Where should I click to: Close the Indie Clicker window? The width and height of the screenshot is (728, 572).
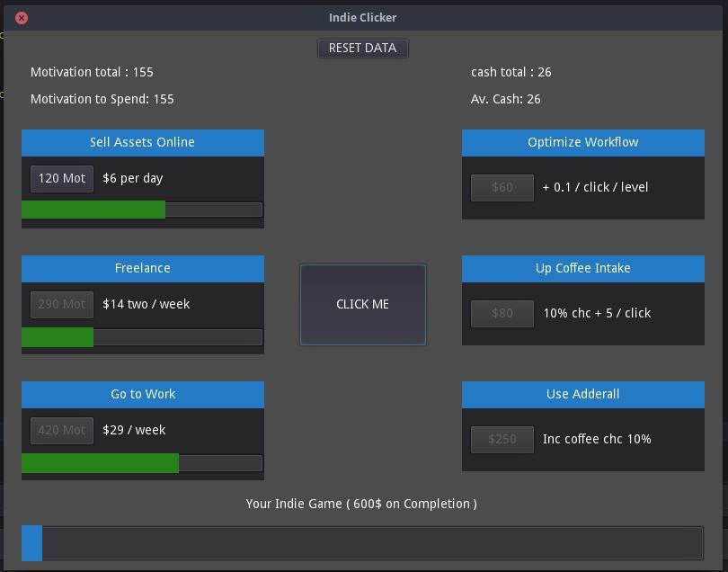22,18
